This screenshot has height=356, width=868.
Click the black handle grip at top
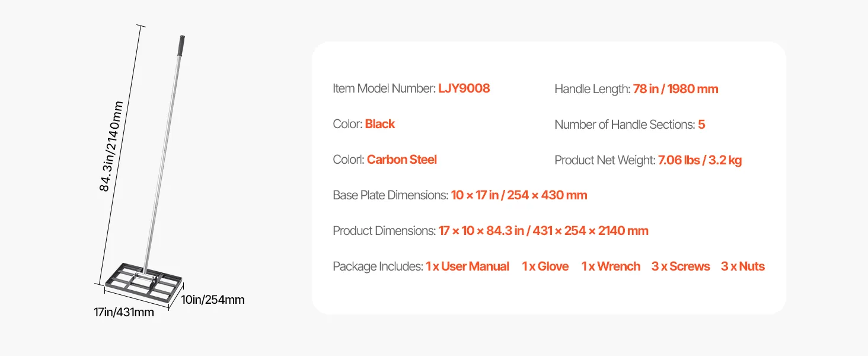tap(180, 44)
